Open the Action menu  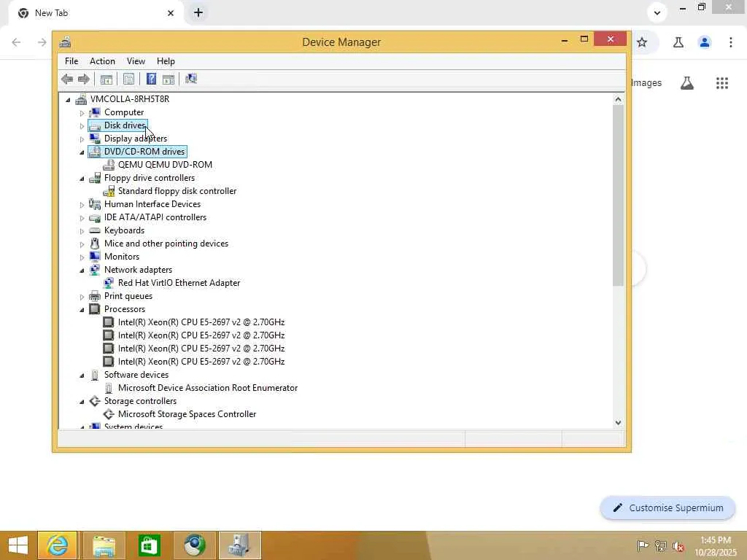coord(102,61)
